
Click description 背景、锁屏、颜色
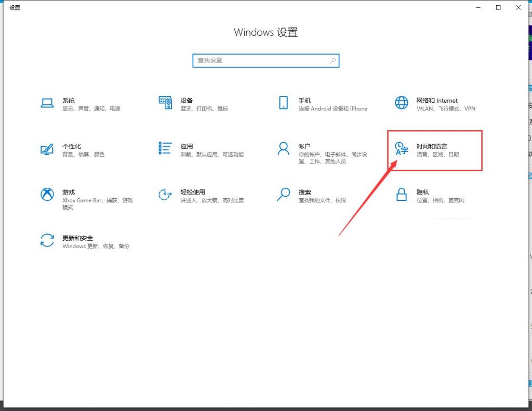tap(84, 155)
